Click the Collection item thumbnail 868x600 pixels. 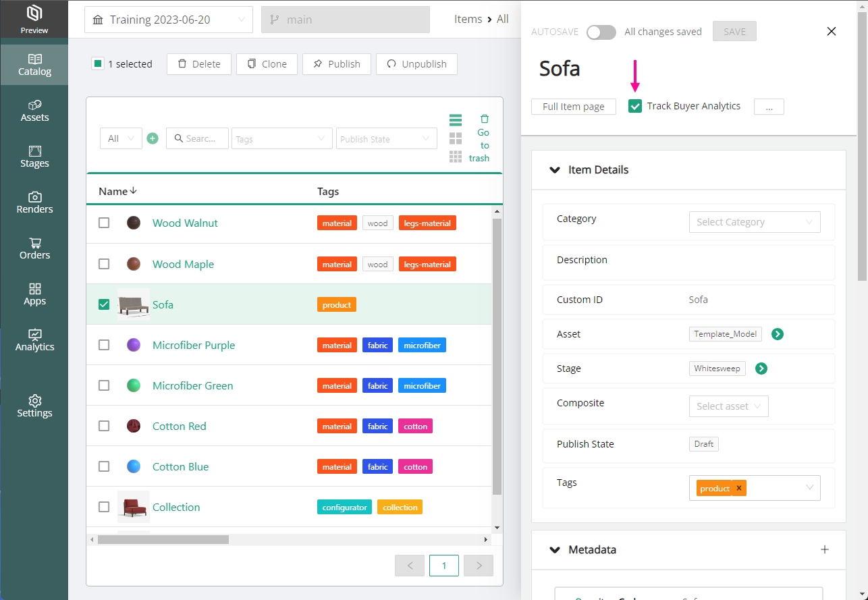tap(134, 507)
